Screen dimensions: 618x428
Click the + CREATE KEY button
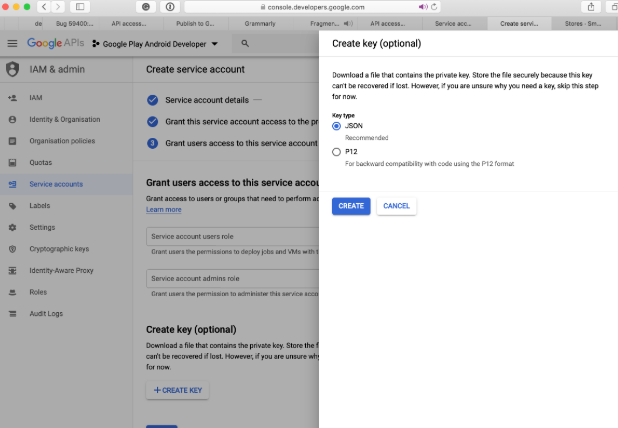pos(177,390)
